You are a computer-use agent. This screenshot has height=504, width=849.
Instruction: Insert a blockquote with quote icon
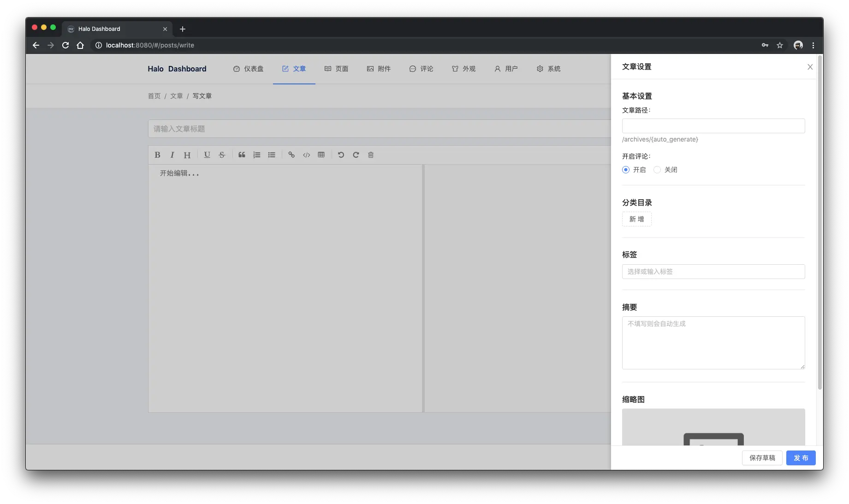pyautogui.click(x=242, y=155)
